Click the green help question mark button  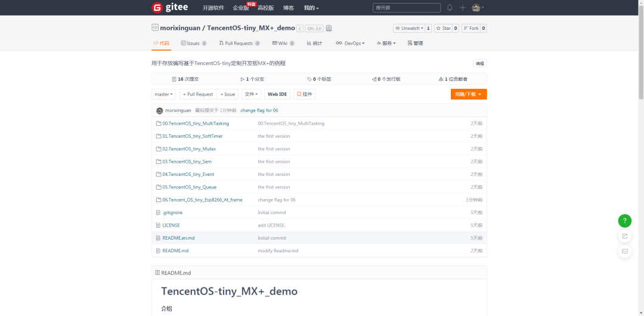coord(625,221)
